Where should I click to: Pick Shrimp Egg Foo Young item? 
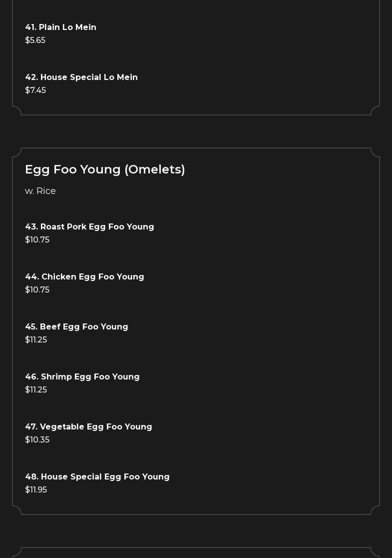click(82, 376)
